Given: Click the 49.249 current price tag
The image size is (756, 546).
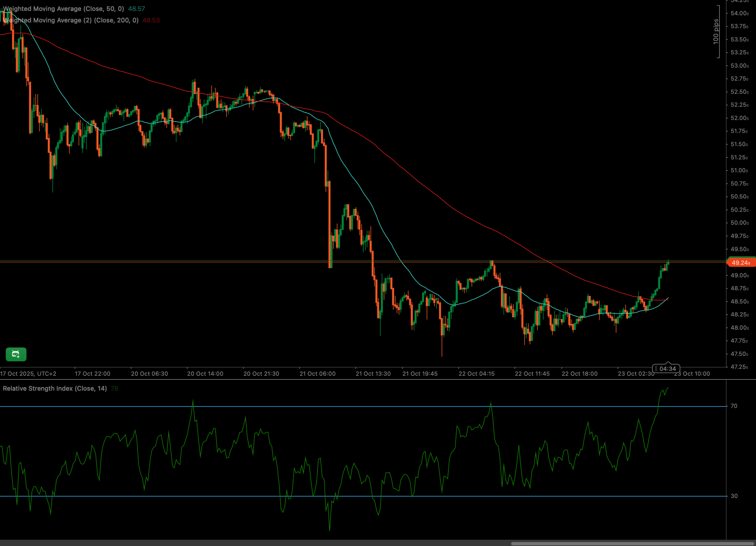Looking at the screenshot, I should point(741,263).
